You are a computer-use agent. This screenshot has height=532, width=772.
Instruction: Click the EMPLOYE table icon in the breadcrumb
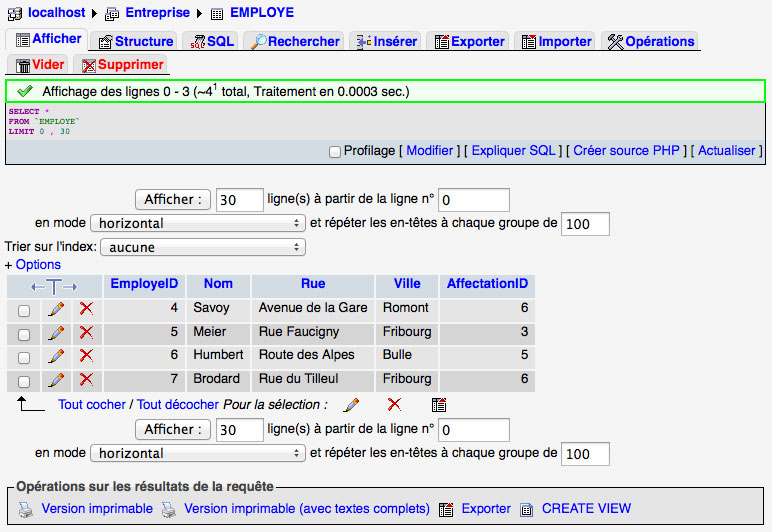217,14
